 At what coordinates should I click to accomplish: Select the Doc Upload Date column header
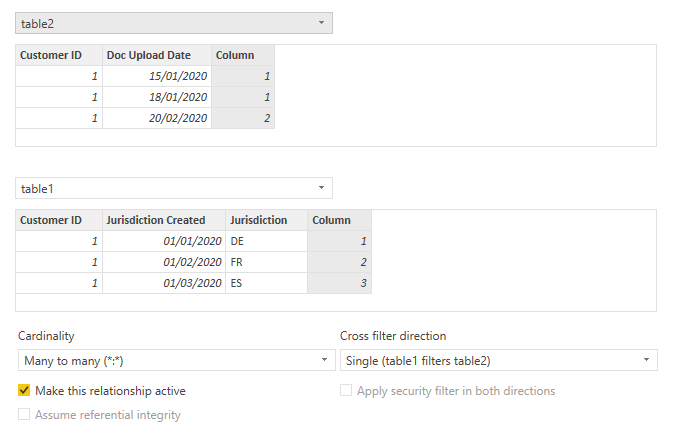click(x=157, y=55)
